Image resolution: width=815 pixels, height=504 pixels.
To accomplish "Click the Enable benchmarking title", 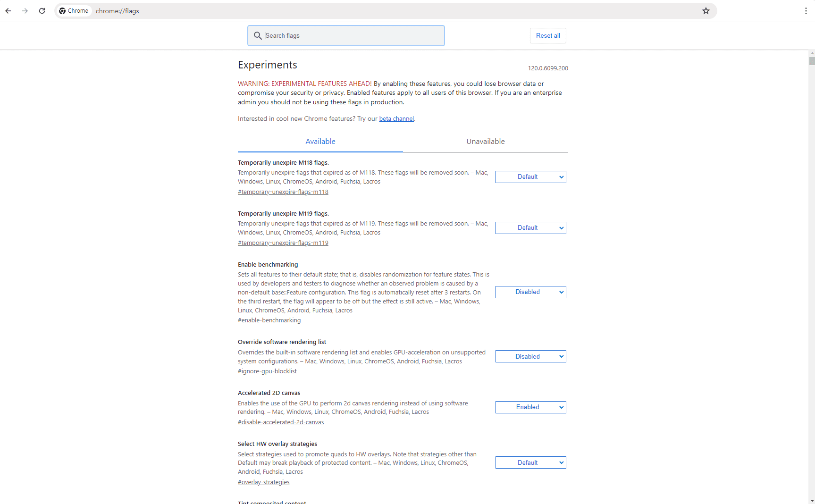I will 268,265.
